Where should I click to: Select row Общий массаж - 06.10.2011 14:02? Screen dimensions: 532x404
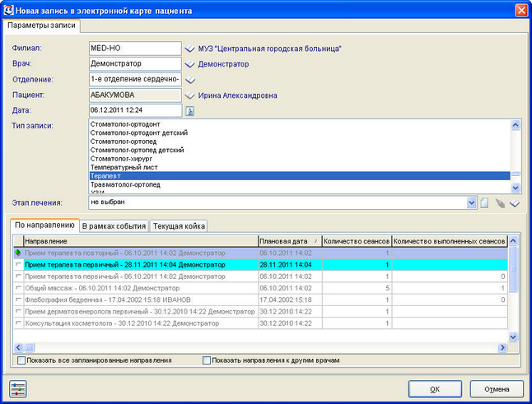(260, 288)
